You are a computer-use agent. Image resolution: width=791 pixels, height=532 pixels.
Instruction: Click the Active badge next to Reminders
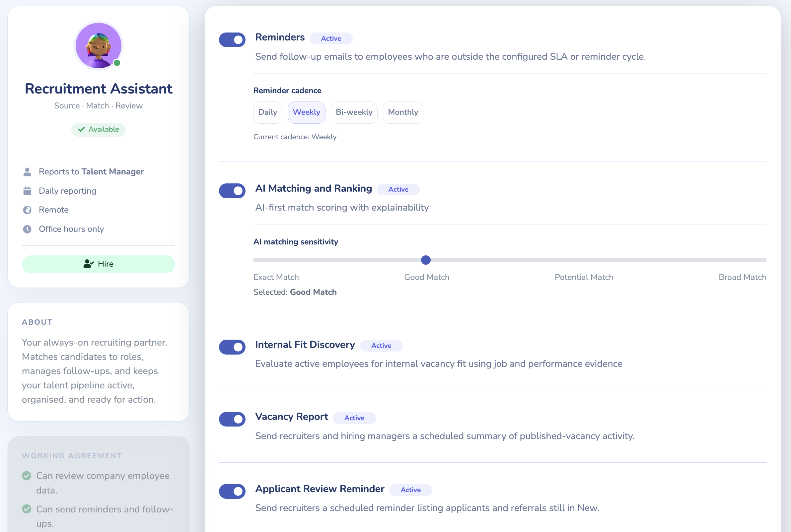(331, 38)
